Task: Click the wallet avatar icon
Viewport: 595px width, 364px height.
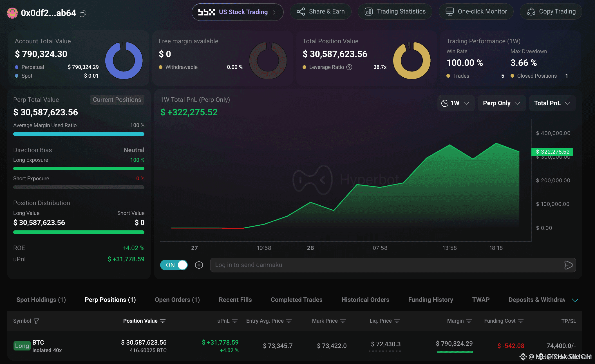Action: (x=12, y=13)
